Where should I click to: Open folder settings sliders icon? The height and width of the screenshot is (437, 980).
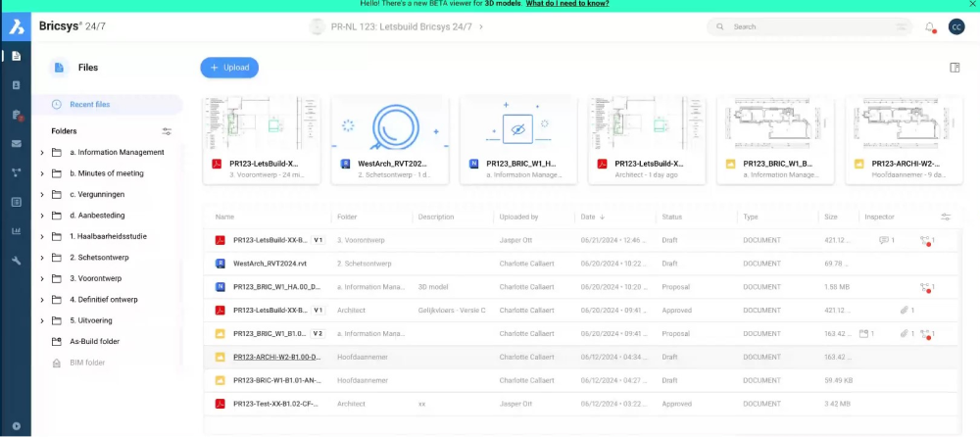coord(167,131)
